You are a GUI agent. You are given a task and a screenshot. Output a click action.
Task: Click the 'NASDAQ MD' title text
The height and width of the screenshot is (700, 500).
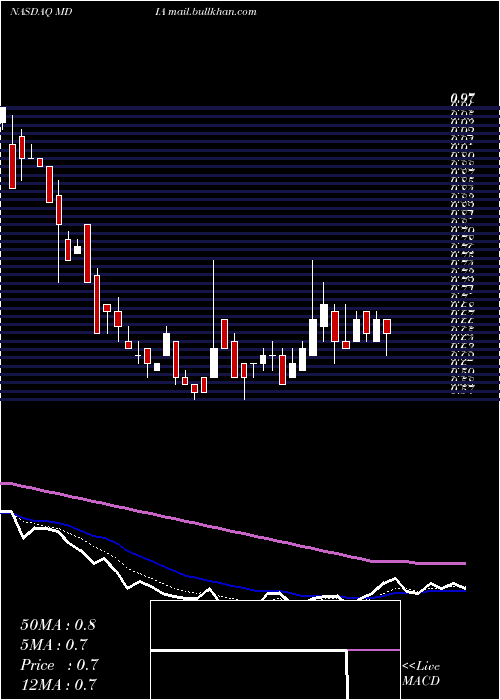click(x=41, y=12)
